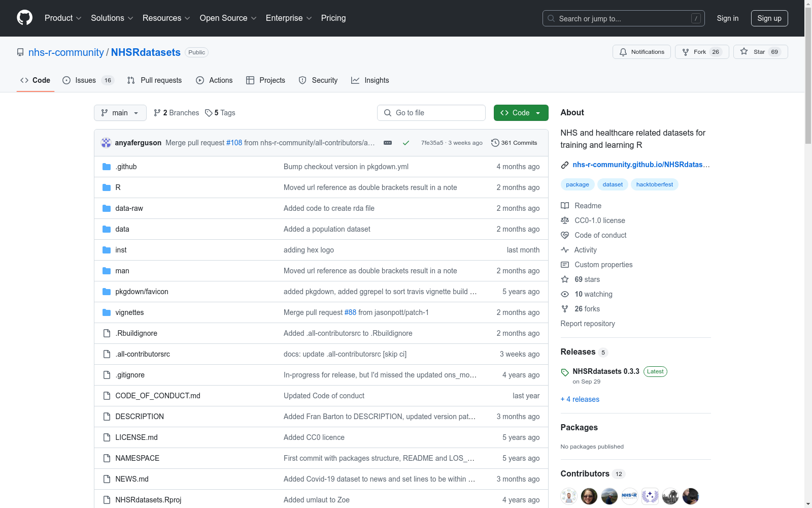Open the LICENSE.md file
Image resolution: width=812 pixels, height=508 pixels.
tap(137, 437)
